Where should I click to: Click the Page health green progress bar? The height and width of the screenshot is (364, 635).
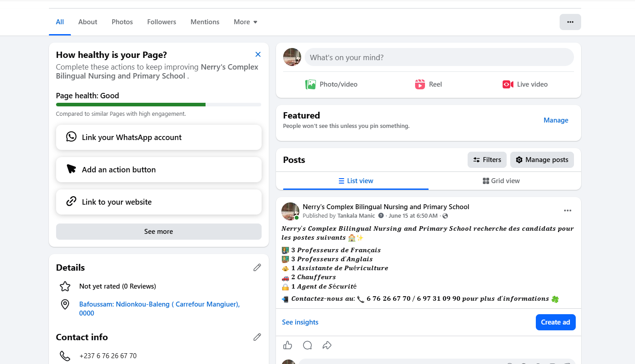click(x=131, y=105)
